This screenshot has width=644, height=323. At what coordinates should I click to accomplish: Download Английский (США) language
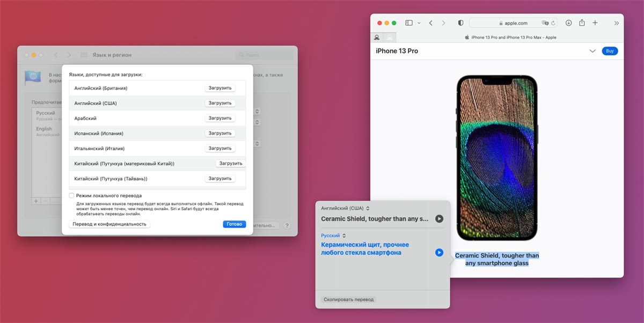click(220, 103)
